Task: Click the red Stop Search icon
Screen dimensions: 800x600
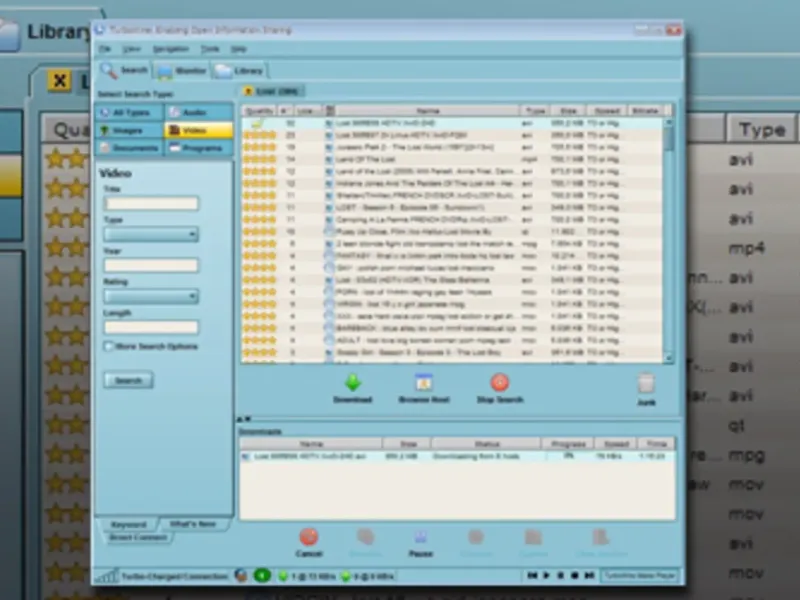Action: pos(499,383)
